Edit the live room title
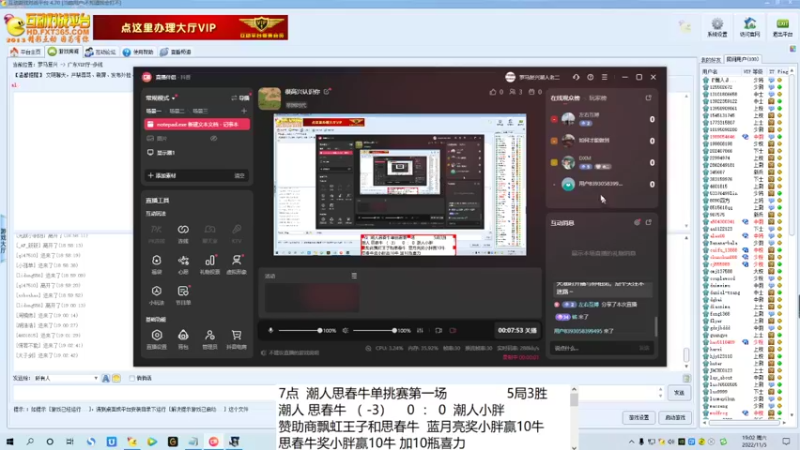 [327, 92]
